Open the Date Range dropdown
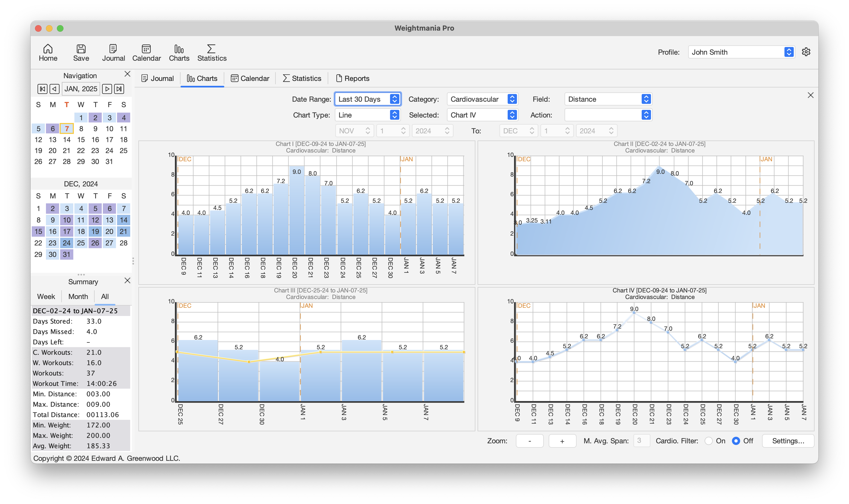Screen dimensions: 849x504 [368, 99]
